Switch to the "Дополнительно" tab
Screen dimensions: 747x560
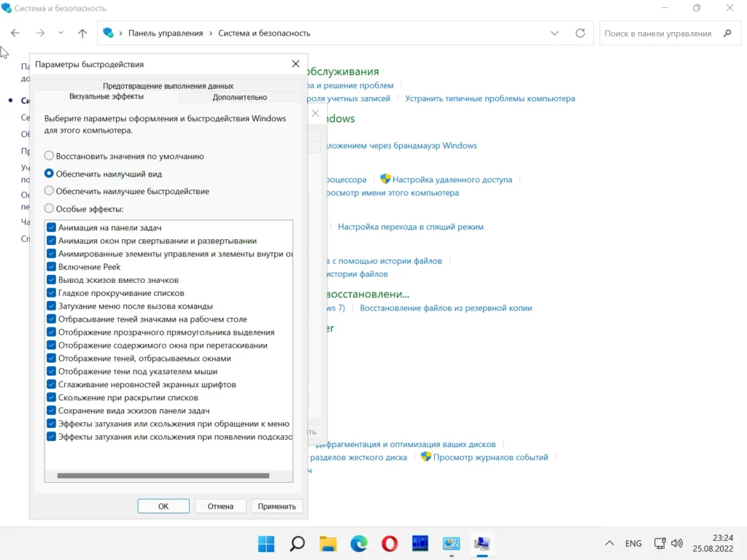pos(239,97)
